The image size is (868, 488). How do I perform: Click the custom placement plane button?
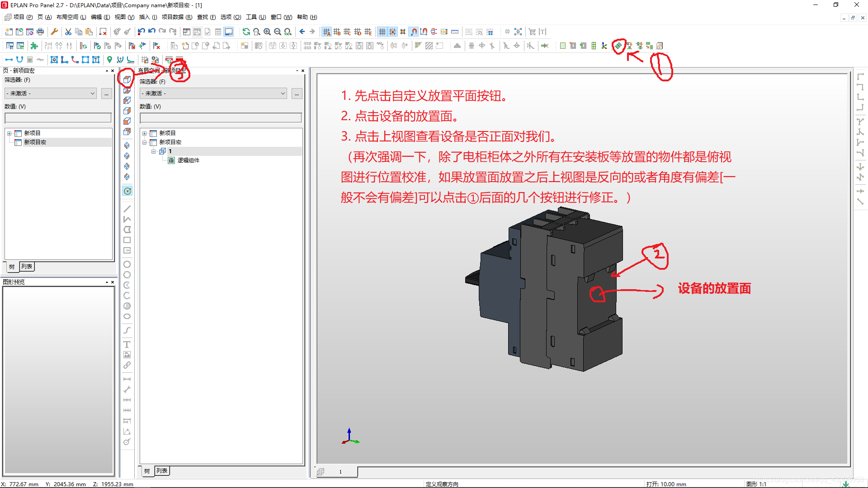coord(618,46)
